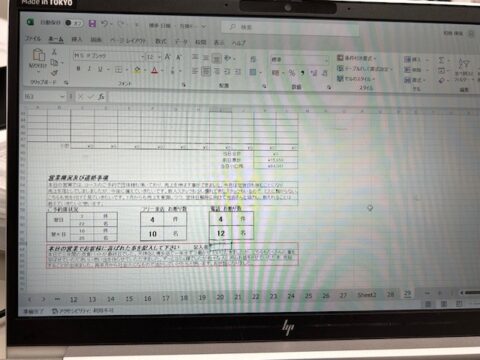Toggle Italic formatting button

click(89, 69)
